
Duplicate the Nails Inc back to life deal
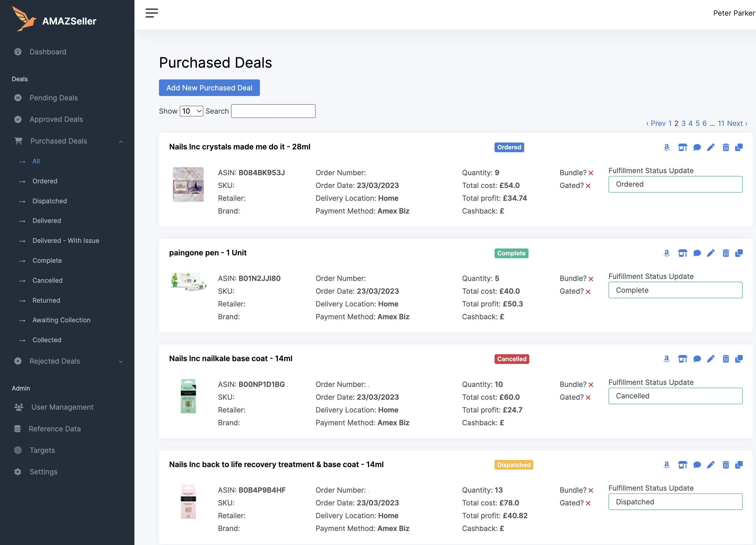pyautogui.click(x=739, y=465)
